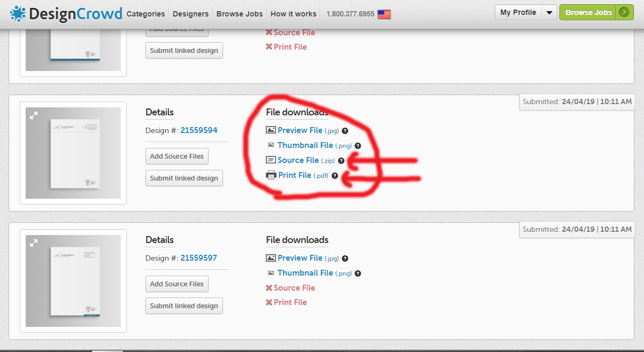Click help icon beside Thumbnail File of 21559597

tap(358, 273)
